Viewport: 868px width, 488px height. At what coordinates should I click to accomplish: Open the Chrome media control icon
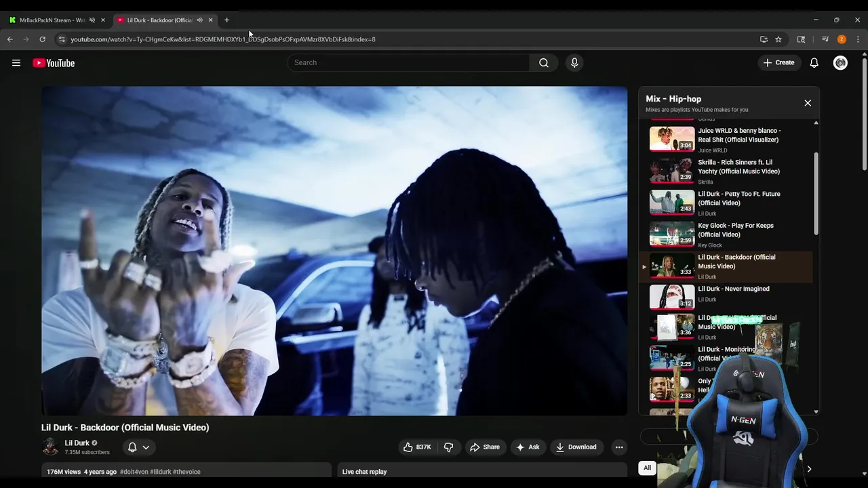[825, 39]
